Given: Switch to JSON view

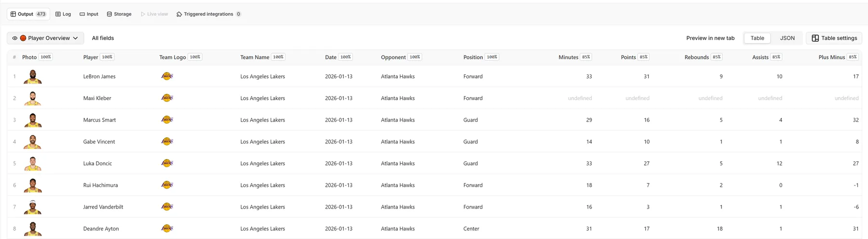Looking at the screenshot, I should point(787,38).
